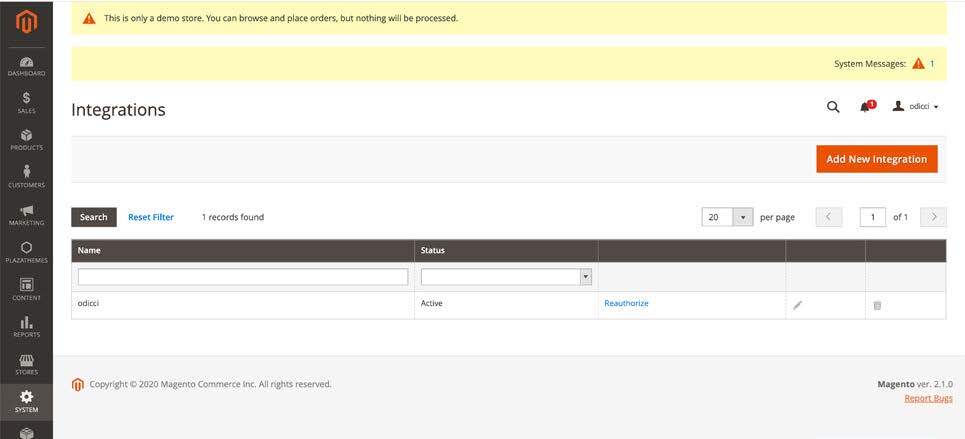Edit the odicci integration with pencil icon
The image size is (965, 439).
pyautogui.click(x=797, y=305)
